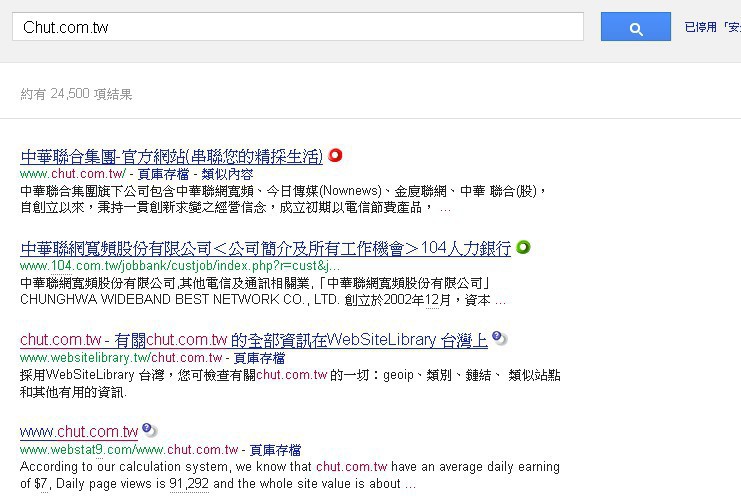The height and width of the screenshot is (503, 741).
Task: Click green URL www.chut.com.tw/
Action: click(73, 174)
